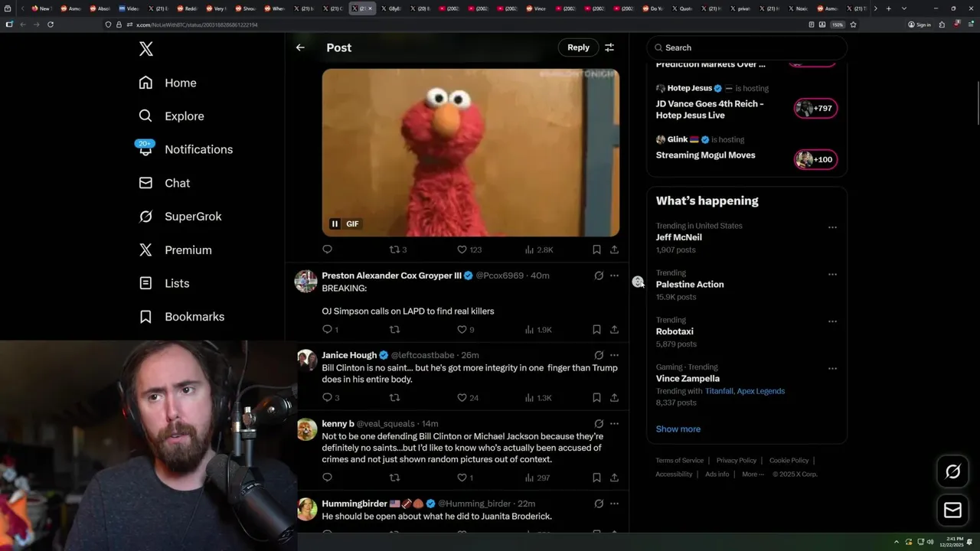The image size is (980, 551).
Task: Open Notifications from the sidebar
Action: tap(185, 149)
